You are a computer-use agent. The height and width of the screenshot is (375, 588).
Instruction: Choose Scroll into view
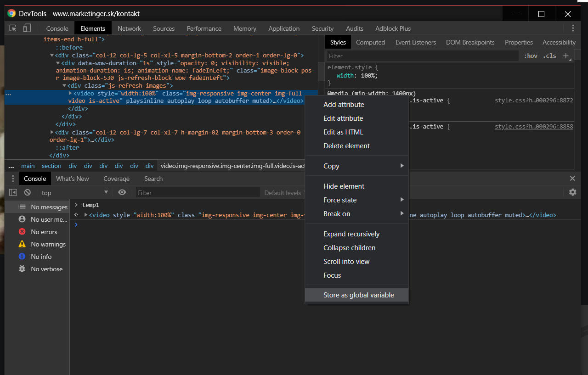click(357, 262)
